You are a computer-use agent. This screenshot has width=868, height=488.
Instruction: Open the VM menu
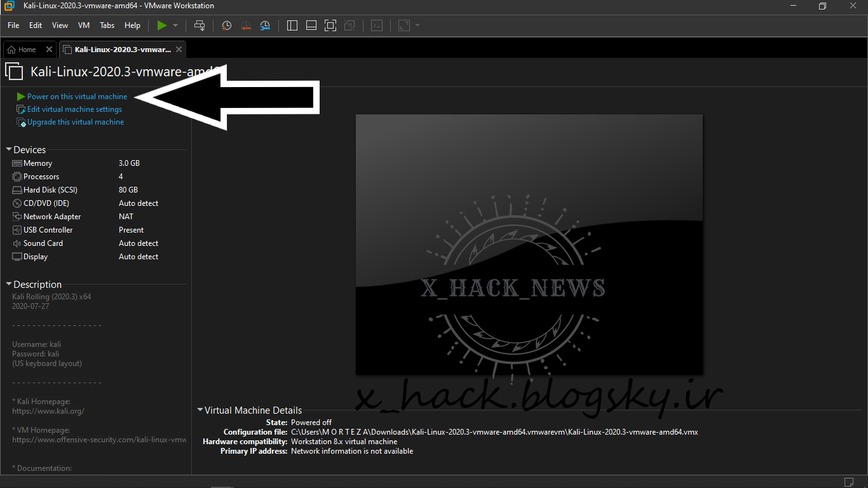pos(84,25)
